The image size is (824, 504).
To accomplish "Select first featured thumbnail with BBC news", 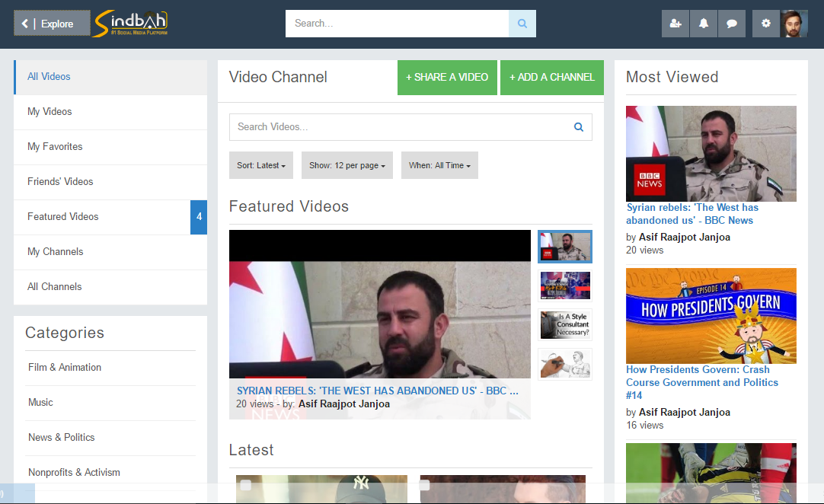I will (565, 247).
